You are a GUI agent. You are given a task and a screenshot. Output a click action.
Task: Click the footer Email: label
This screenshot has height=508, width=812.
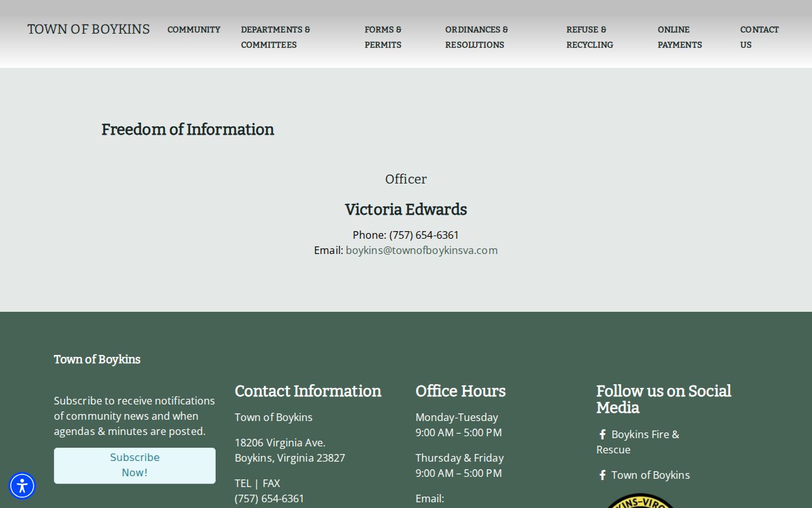point(429,498)
